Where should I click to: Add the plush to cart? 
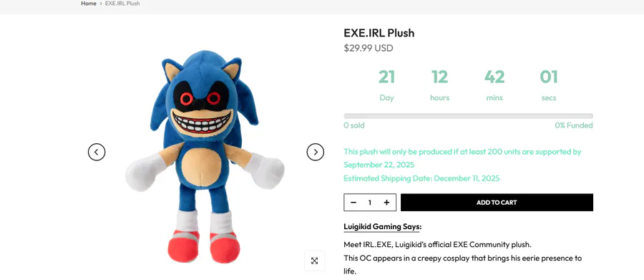click(x=497, y=202)
